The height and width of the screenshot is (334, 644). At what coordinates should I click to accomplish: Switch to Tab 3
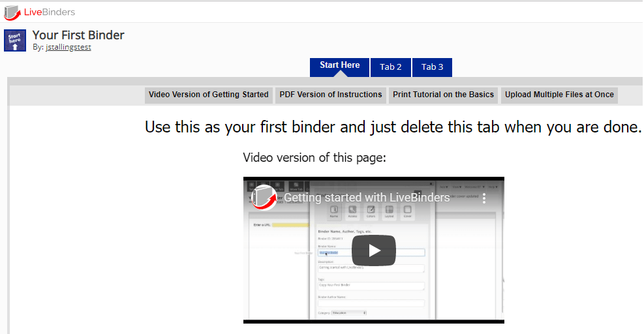coord(432,67)
